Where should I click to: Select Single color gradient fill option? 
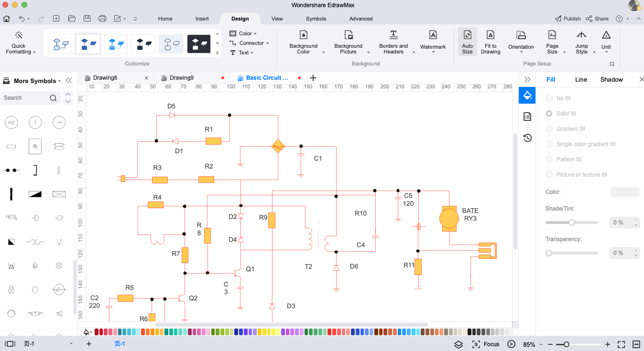(x=549, y=144)
